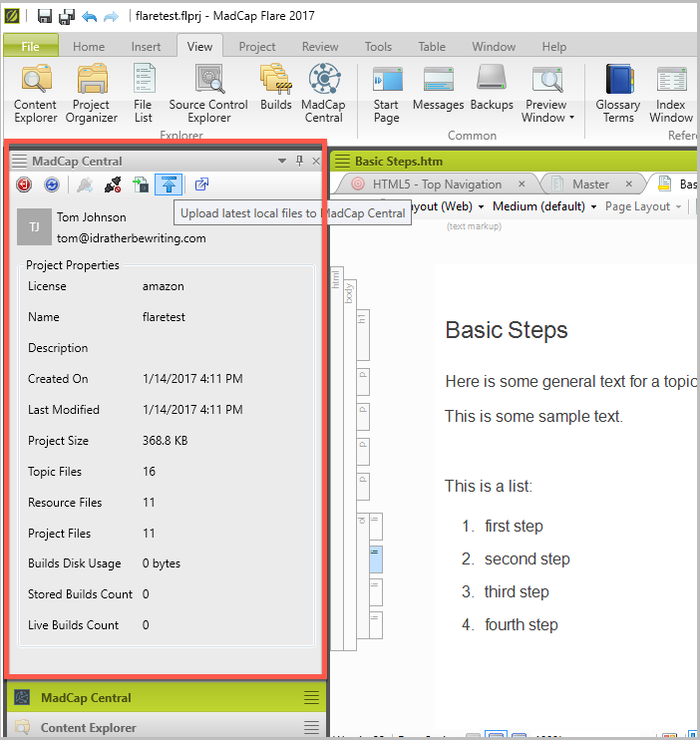This screenshot has width=700, height=740.
Task: Open the Backups window
Action: click(492, 88)
